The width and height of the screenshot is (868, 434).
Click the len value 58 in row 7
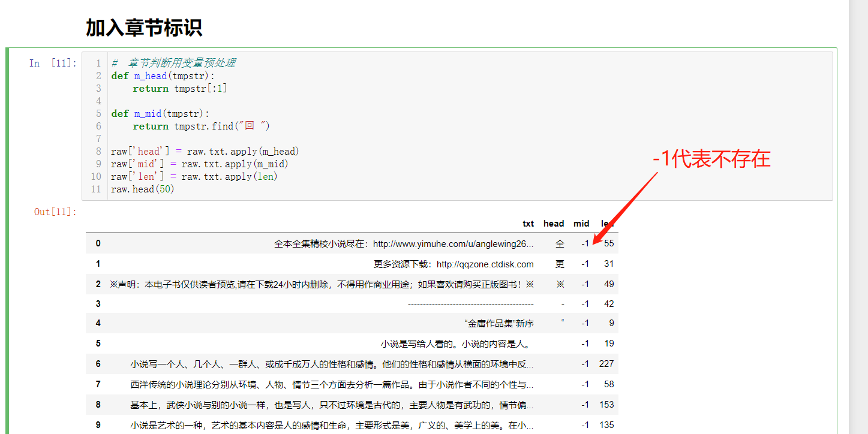pos(609,384)
